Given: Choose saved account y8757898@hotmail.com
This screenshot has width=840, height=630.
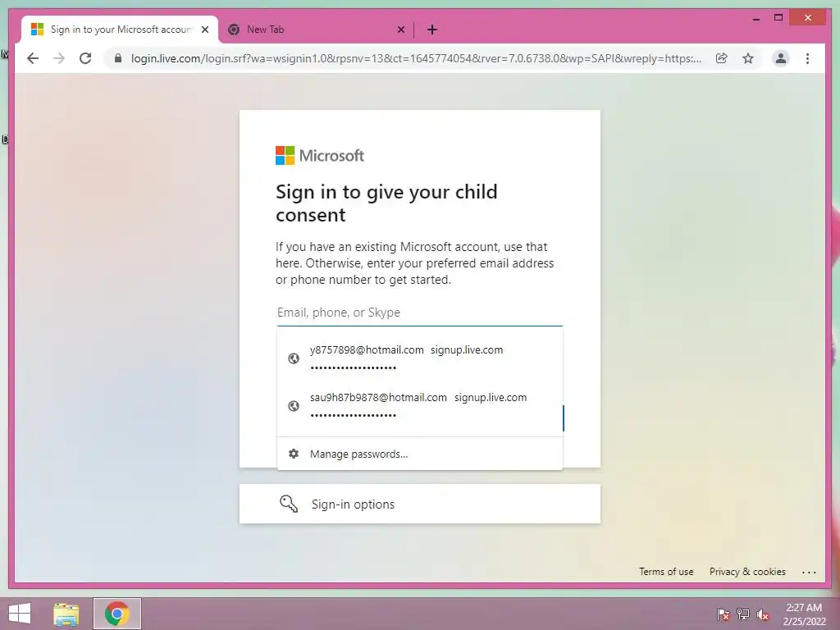Looking at the screenshot, I should click(419, 358).
